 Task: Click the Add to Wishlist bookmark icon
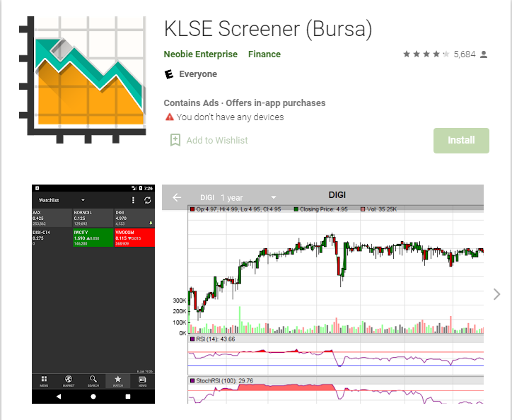click(175, 140)
